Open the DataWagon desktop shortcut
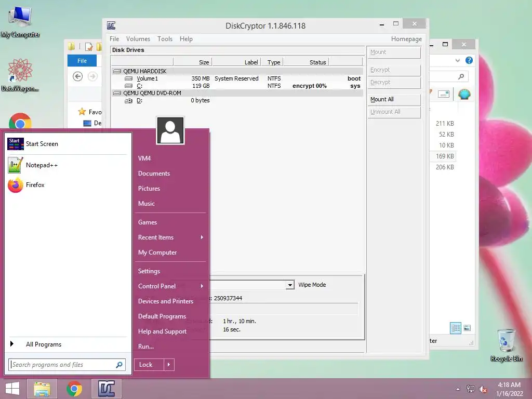The width and height of the screenshot is (532, 399). click(x=20, y=75)
